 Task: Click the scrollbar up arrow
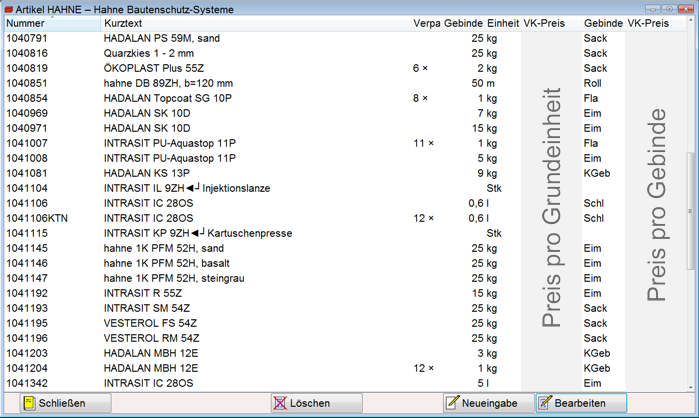click(x=691, y=21)
